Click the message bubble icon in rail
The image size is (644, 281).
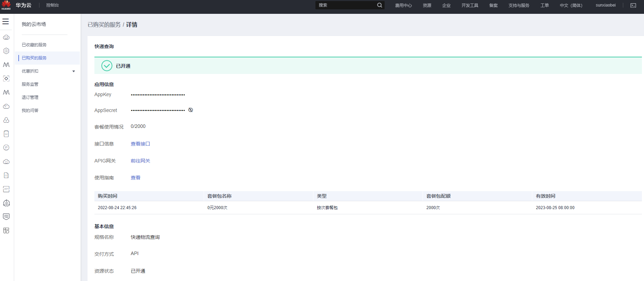click(x=6, y=217)
